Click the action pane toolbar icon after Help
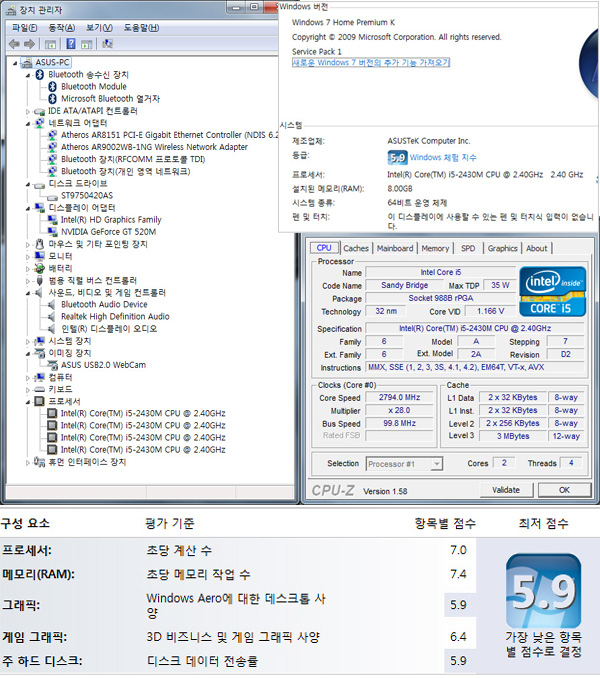The width and height of the screenshot is (600, 678). (x=87, y=44)
